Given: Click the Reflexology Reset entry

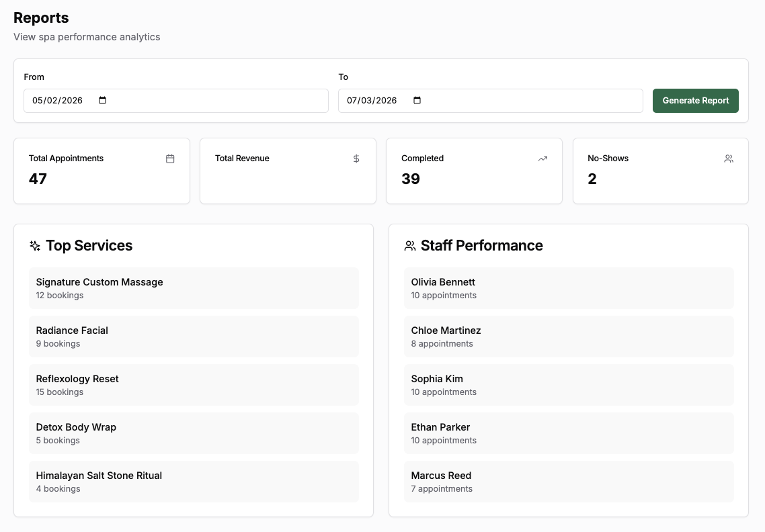Looking at the screenshot, I should click(x=194, y=385).
